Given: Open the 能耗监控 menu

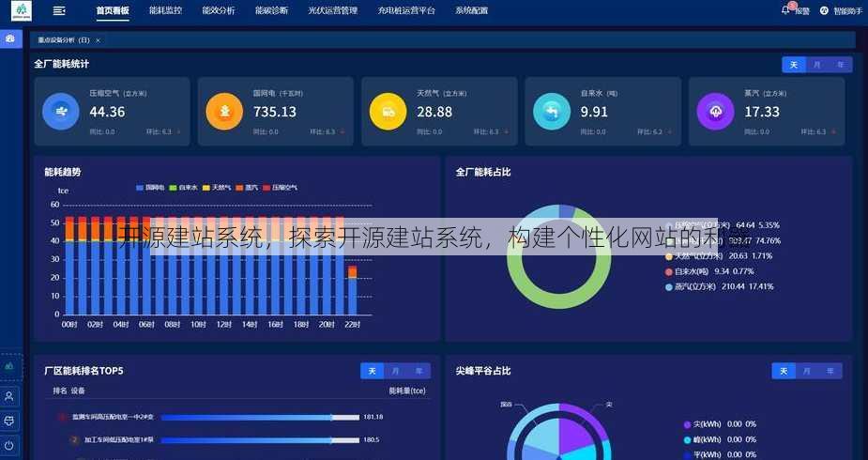Looking at the screenshot, I should point(165,10).
